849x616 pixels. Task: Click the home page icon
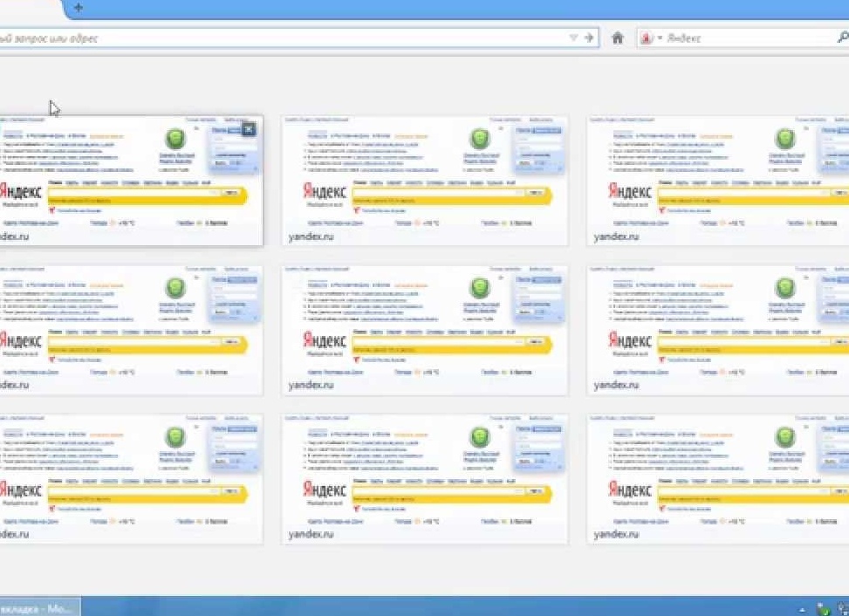pos(617,38)
